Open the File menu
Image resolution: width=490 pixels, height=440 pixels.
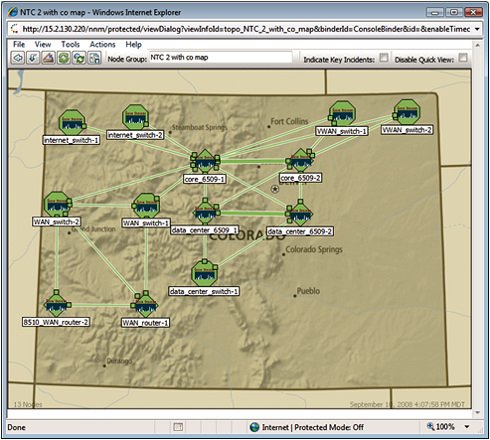coord(19,44)
